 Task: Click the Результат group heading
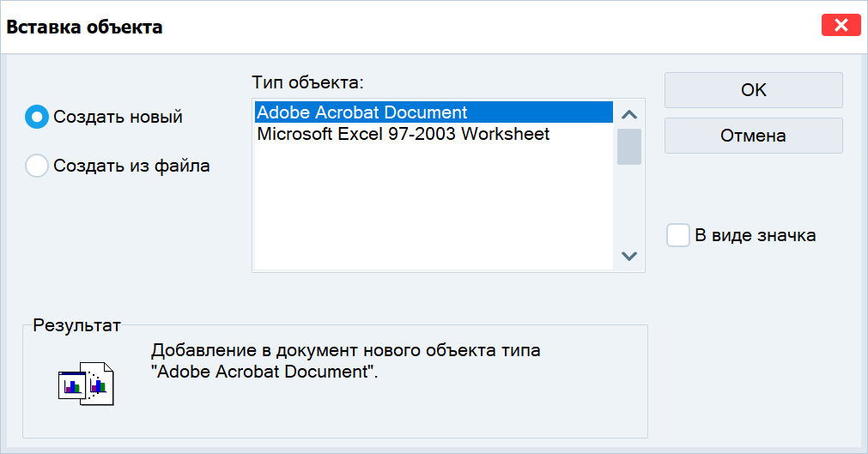point(76,325)
